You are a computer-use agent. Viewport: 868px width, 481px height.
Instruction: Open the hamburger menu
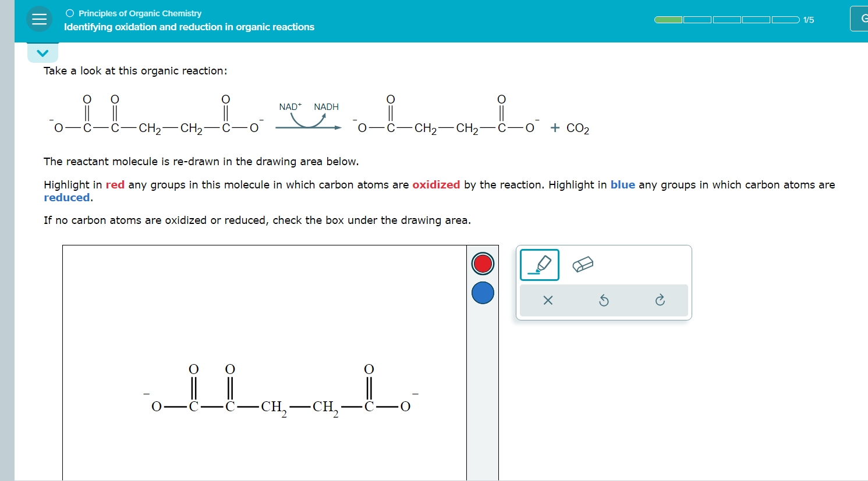pos(39,19)
